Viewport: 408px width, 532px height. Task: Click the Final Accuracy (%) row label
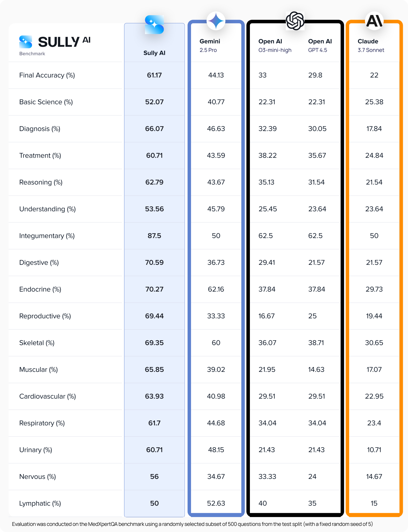point(47,75)
